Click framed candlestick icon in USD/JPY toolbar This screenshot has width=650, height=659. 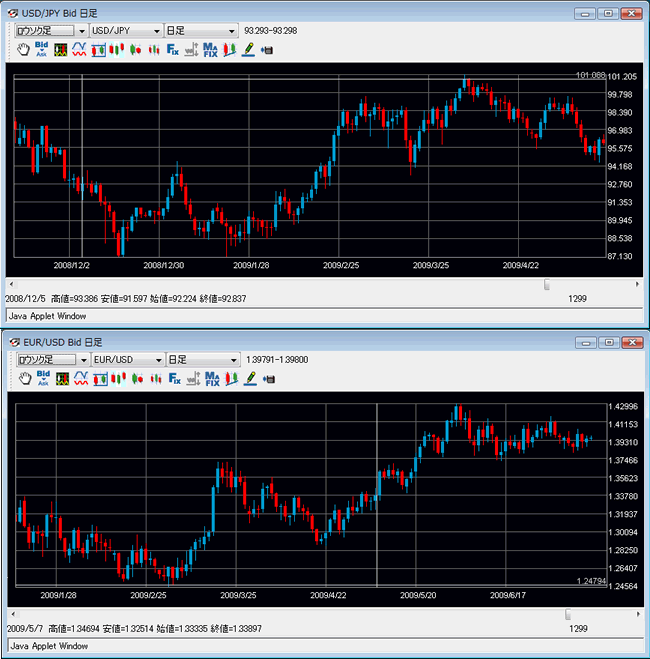(x=98, y=50)
